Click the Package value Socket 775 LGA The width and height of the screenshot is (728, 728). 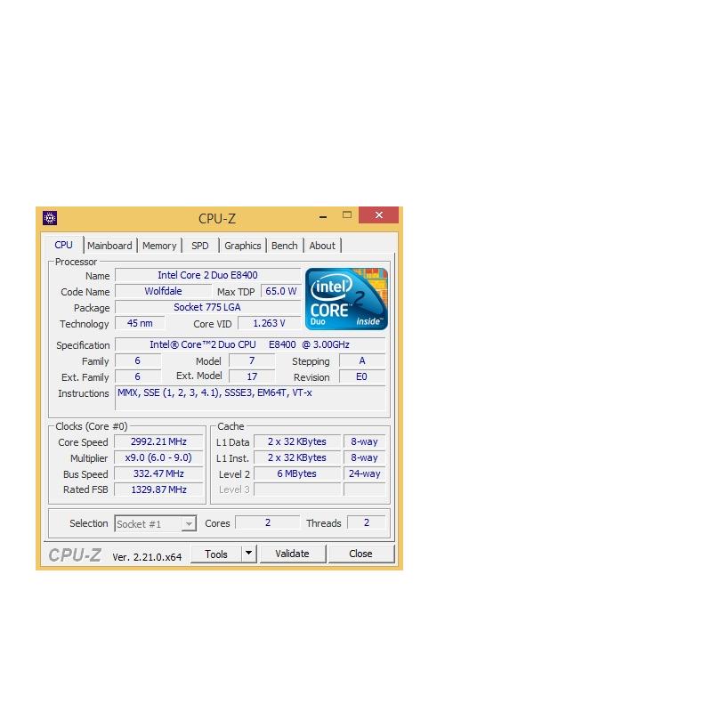pyautogui.click(x=207, y=307)
